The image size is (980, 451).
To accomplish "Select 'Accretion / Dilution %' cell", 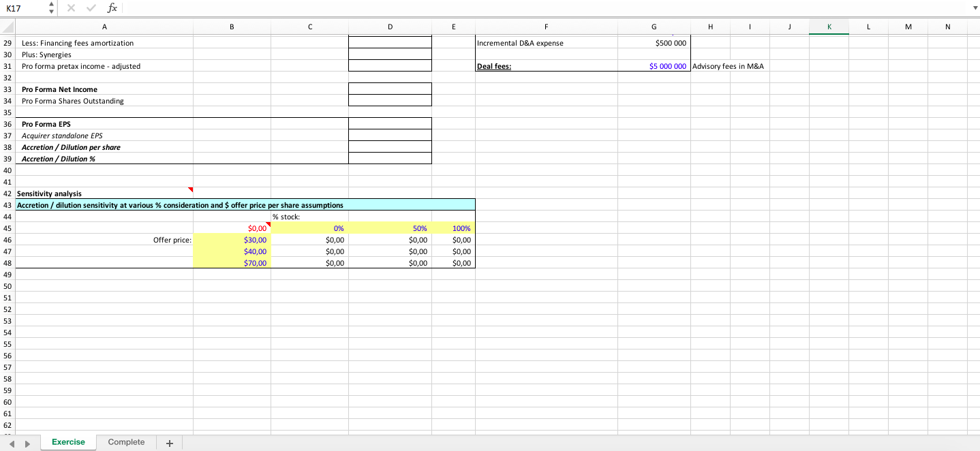I will click(x=104, y=159).
